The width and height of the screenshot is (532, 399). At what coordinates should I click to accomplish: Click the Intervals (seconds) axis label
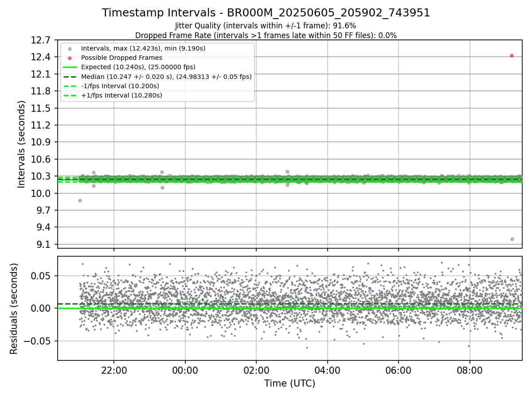[21, 144]
